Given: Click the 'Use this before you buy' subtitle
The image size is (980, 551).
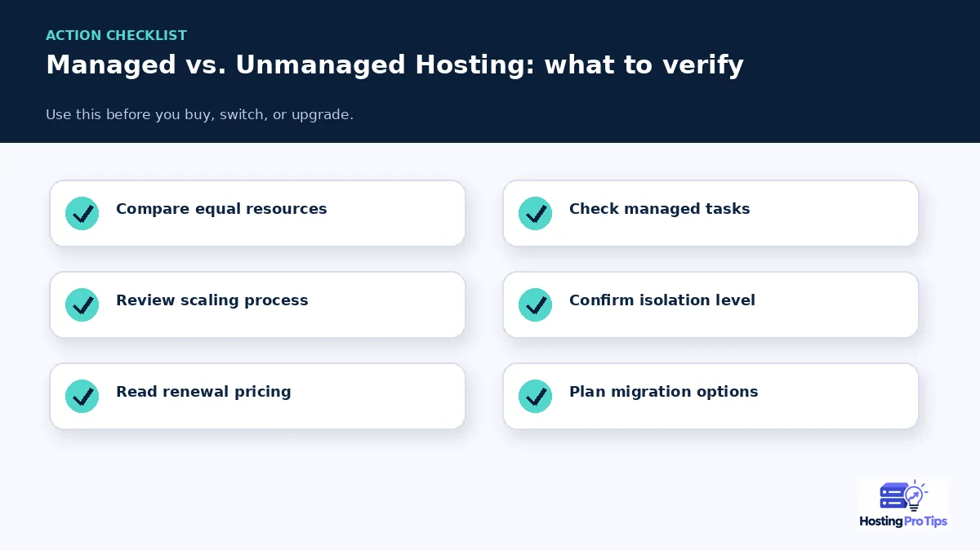Looking at the screenshot, I should (199, 114).
